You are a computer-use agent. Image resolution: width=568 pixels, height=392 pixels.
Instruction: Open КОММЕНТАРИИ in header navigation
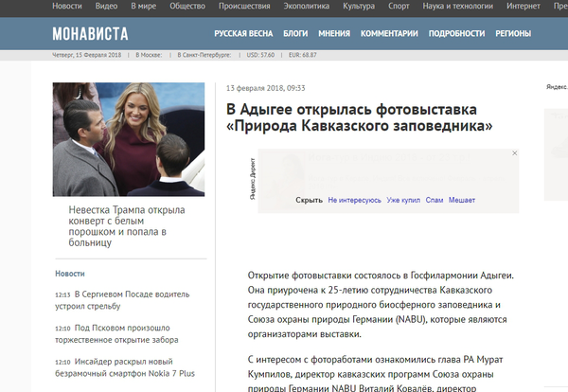point(389,34)
